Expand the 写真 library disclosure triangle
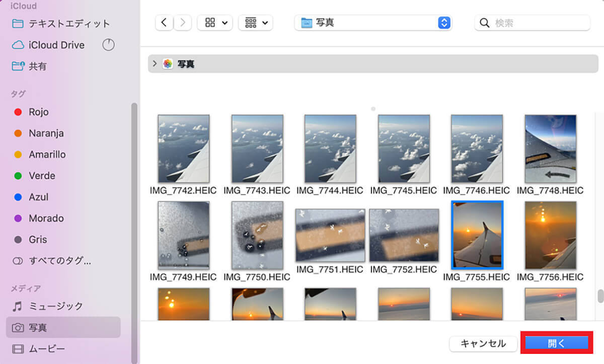This screenshot has width=604, height=364. point(155,64)
